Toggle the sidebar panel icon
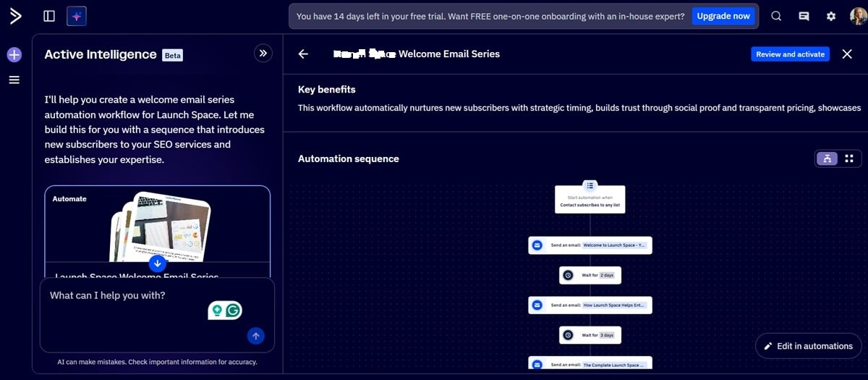This screenshot has width=868, height=380. [x=49, y=16]
